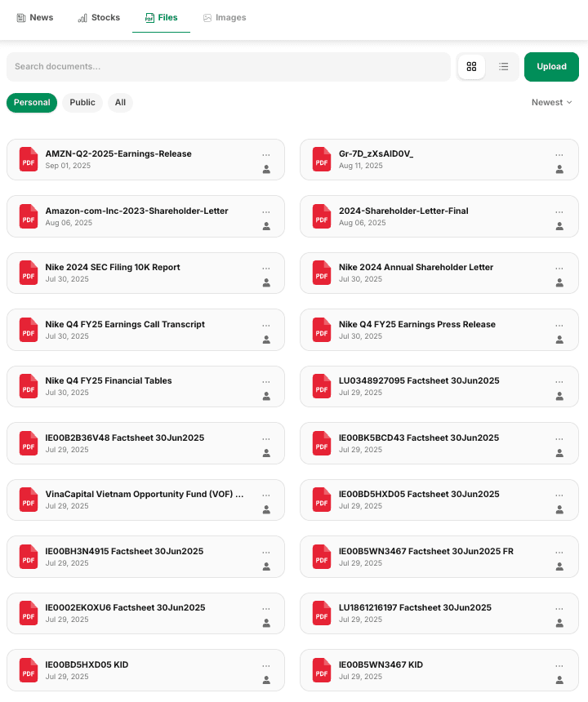Click PDF icon of AMZN-Q2-2025-Earnings-Release
Viewport: 588px width, 702px height.
tap(29, 159)
